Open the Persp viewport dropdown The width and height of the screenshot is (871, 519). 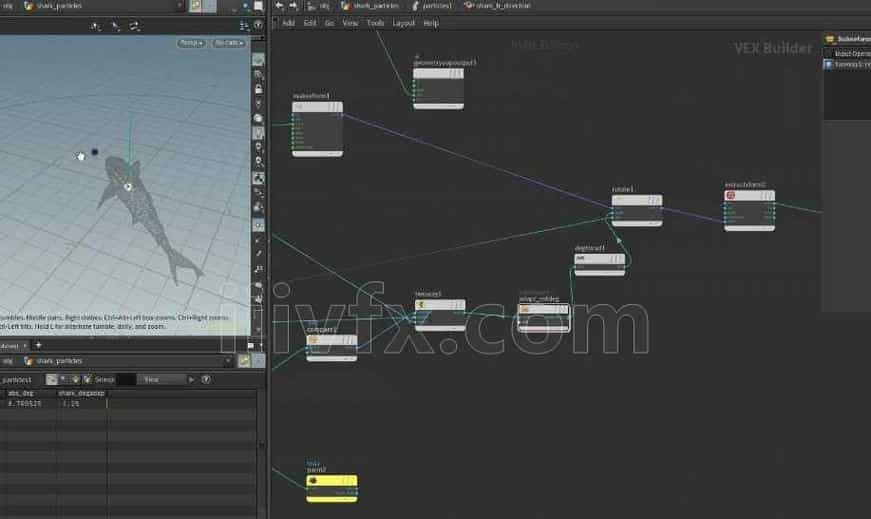pos(191,43)
